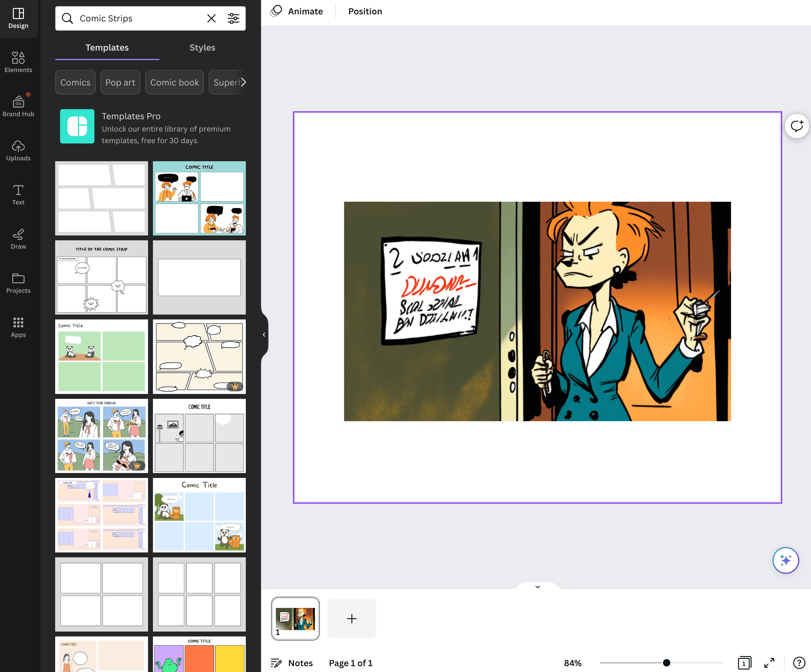Image resolution: width=811 pixels, height=672 pixels.
Task: Select the gray single-panel template
Action: (x=199, y=277)
